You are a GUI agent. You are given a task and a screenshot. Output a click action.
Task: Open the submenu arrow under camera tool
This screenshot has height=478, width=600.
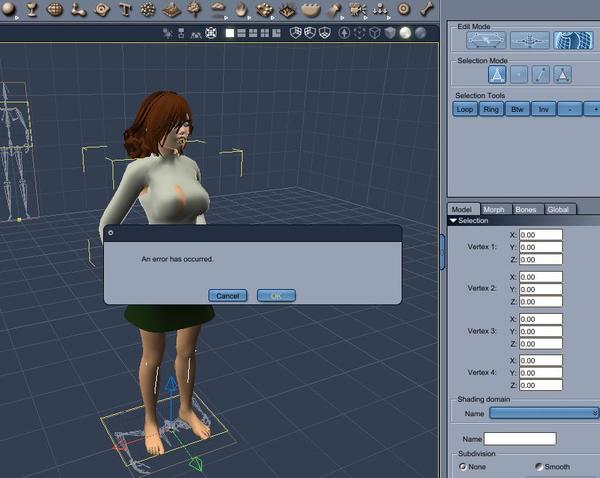pyautogui.click(x=366, y=18)
